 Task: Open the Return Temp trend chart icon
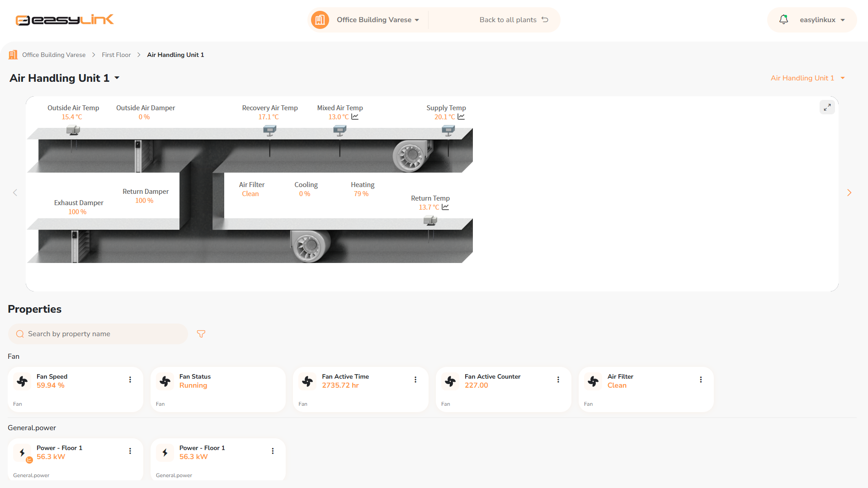tap(445, 207)
